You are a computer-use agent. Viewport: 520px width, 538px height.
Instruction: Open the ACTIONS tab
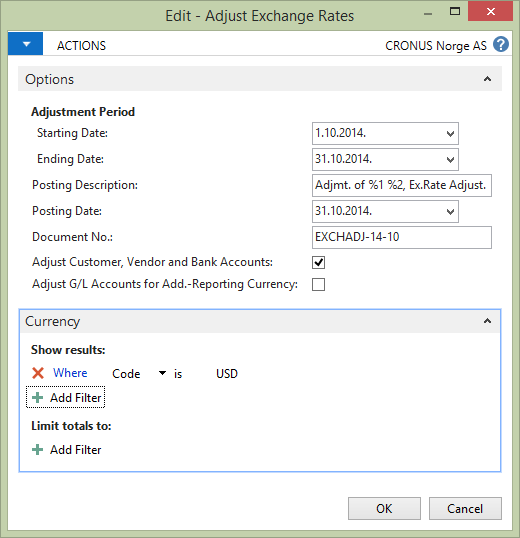(x=81, y=46)
